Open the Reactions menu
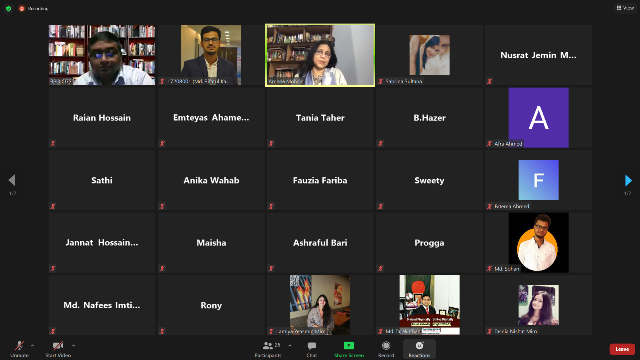 [419, 349]
